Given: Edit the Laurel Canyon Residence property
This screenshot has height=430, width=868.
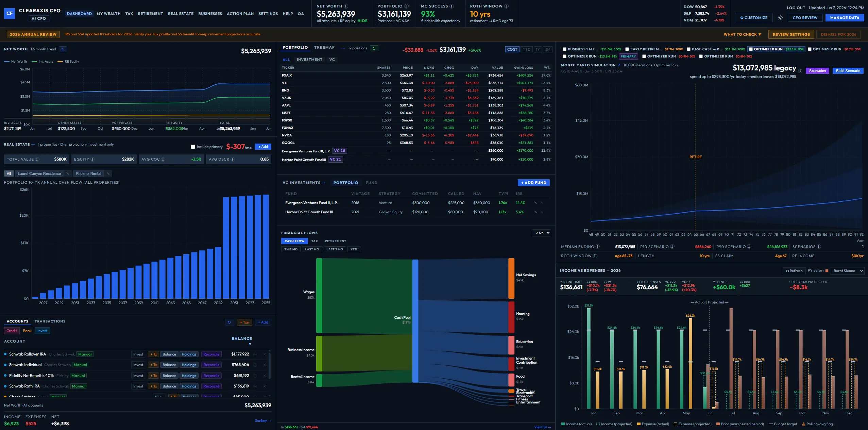Looking at the screenshot, I should 68,173.
